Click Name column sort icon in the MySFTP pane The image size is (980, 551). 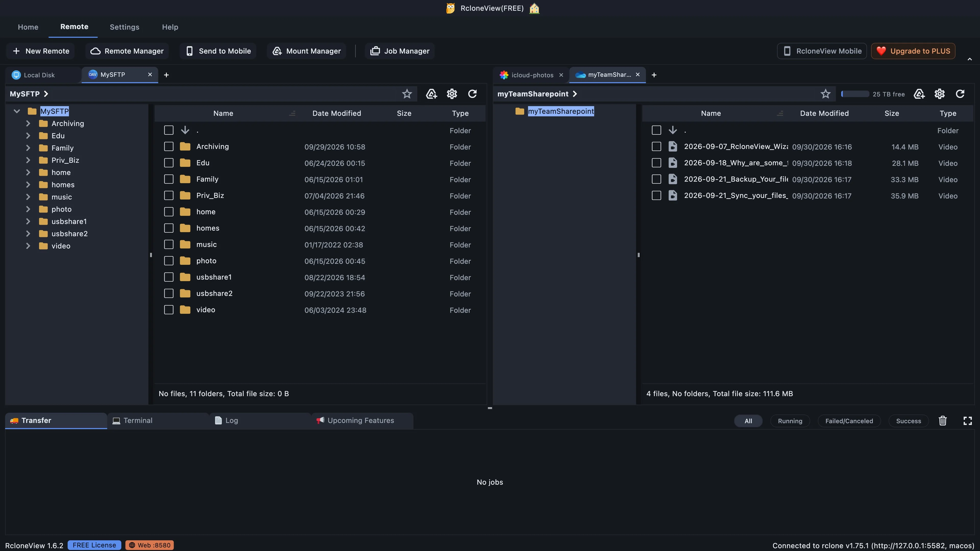pyautogui.click(x=292, y=113)
